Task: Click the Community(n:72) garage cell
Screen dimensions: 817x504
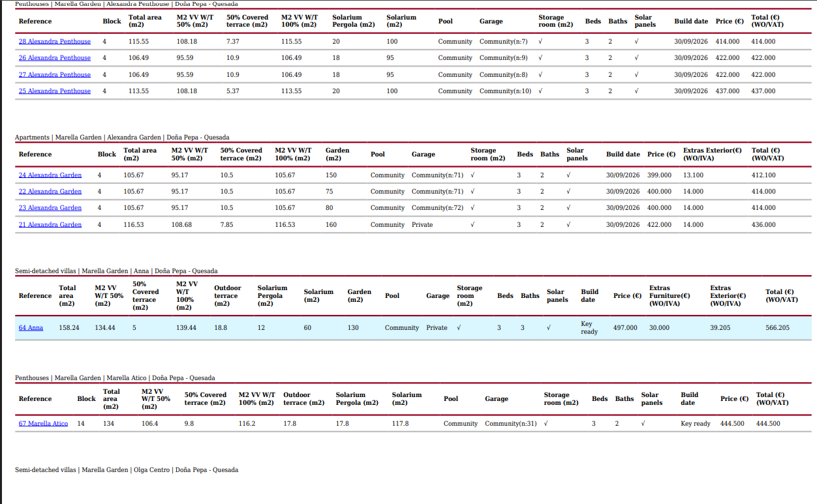Action: pos(437,208)
